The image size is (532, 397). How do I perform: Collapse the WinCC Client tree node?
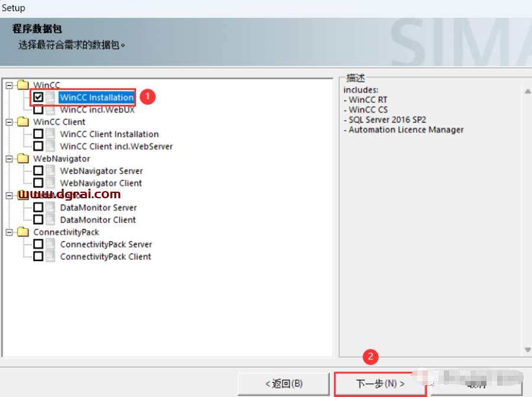[x=9, y=122]
